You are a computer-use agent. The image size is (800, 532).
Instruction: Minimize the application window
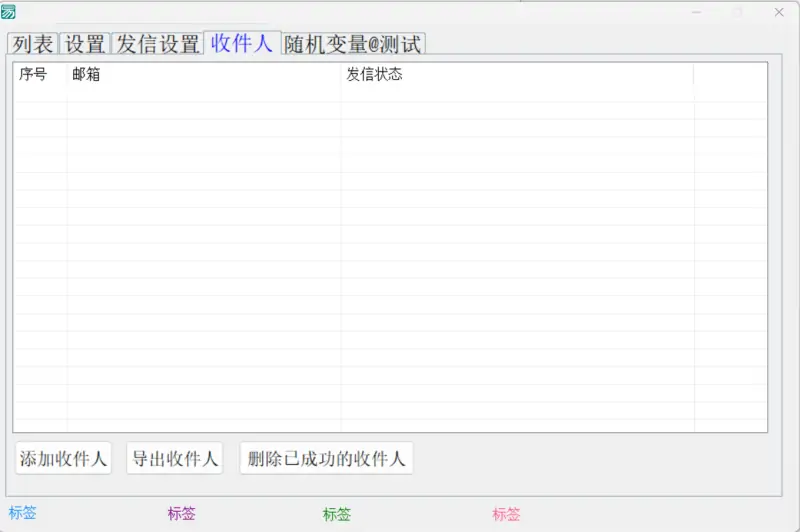click(x=699, y=12)
